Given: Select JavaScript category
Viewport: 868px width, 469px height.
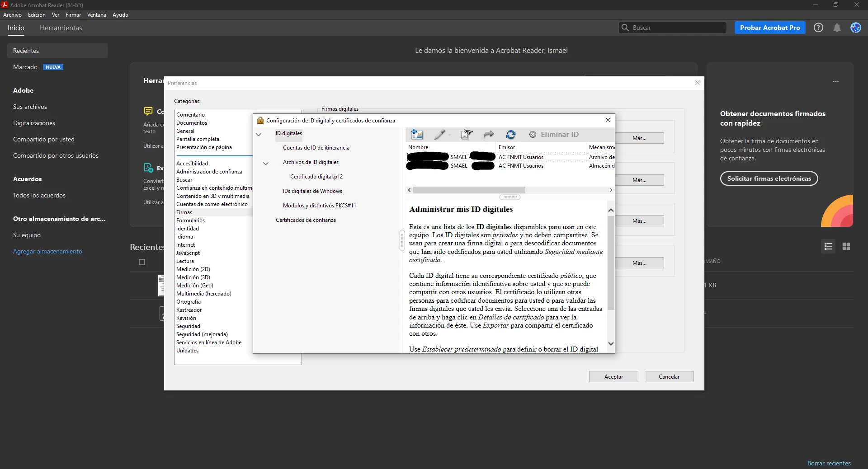Looking at the screenshot, I should (188, 253).
